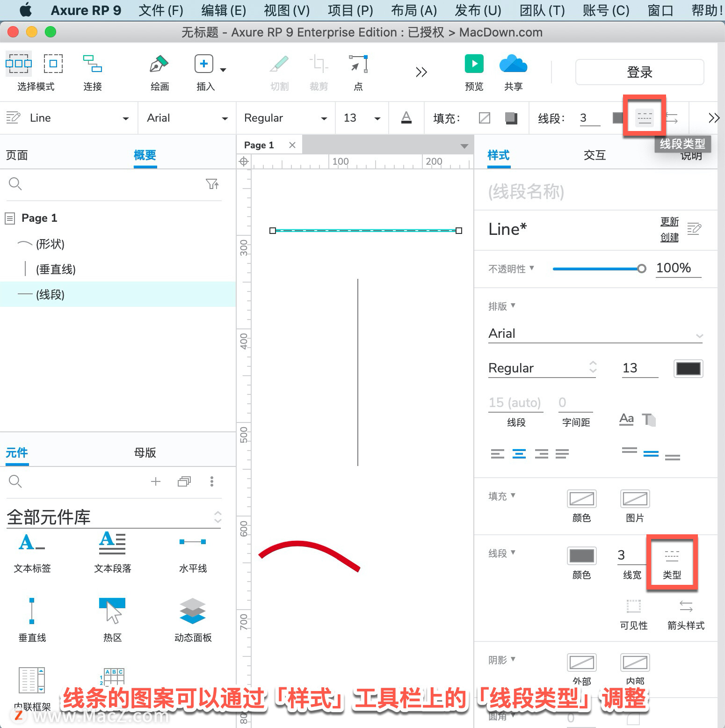Select the Pen draw tool
This screenshot has width=725, height=728.
159,64
